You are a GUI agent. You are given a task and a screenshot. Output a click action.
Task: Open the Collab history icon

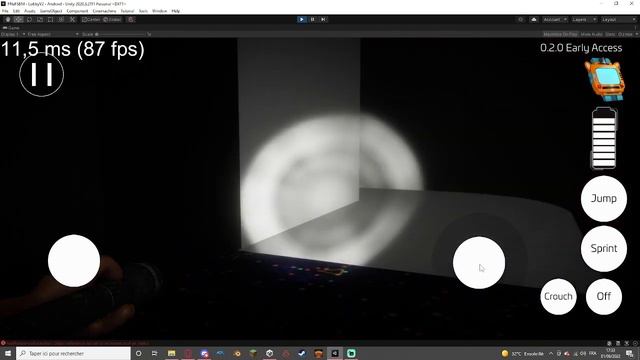tap(520, 20)
